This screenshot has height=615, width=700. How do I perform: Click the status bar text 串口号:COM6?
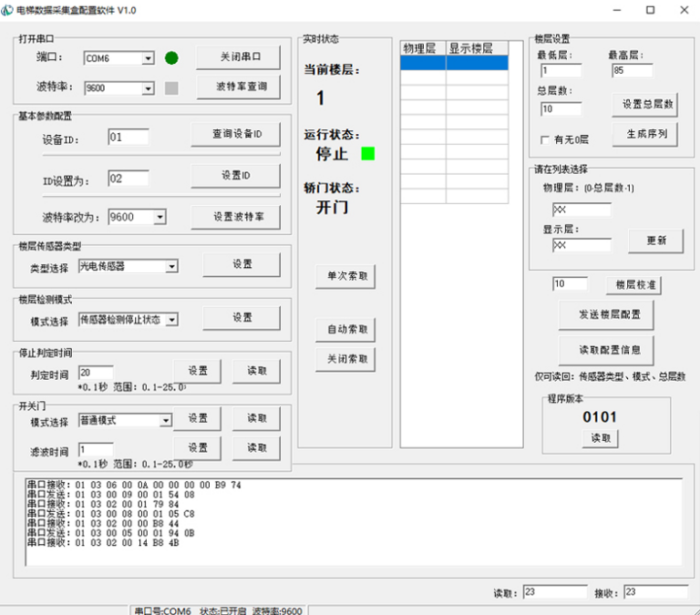click(162, 611)
